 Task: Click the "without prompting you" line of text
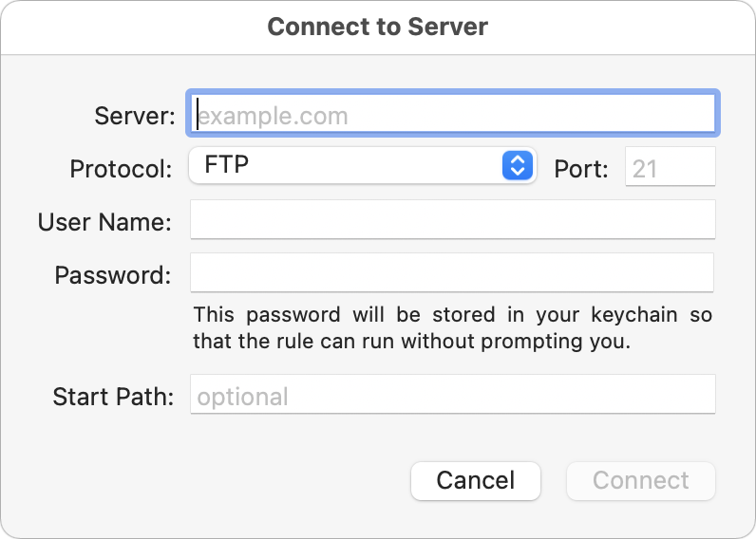[516, 342]
